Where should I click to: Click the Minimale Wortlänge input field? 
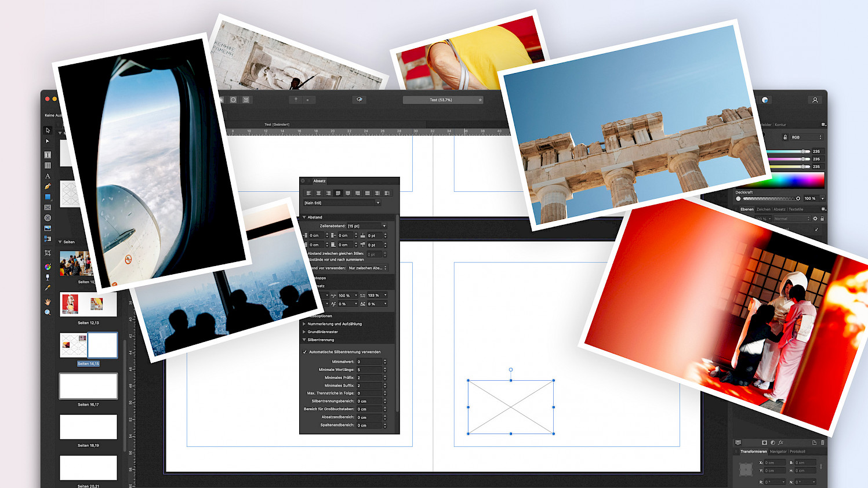pos(369,370)
